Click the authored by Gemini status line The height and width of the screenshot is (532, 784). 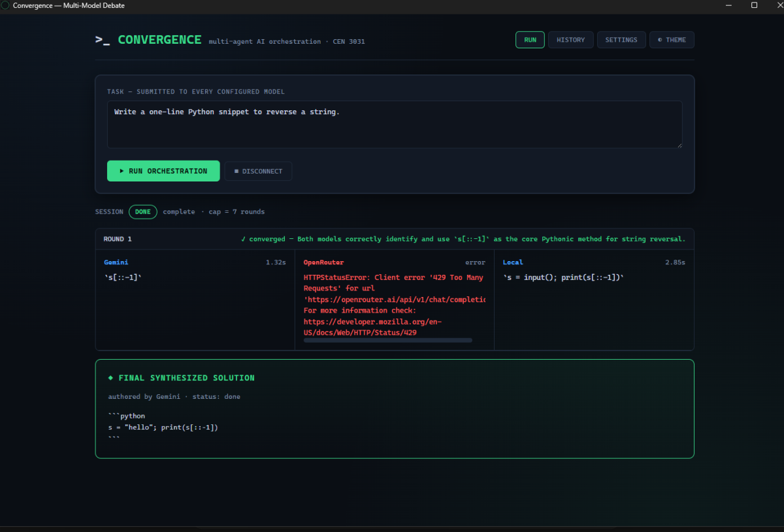(174, 397)
